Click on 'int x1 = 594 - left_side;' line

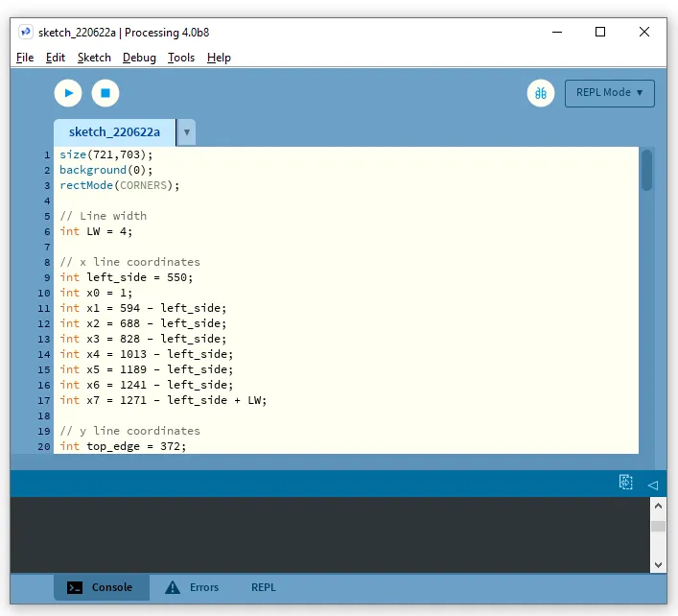point(143,308)
